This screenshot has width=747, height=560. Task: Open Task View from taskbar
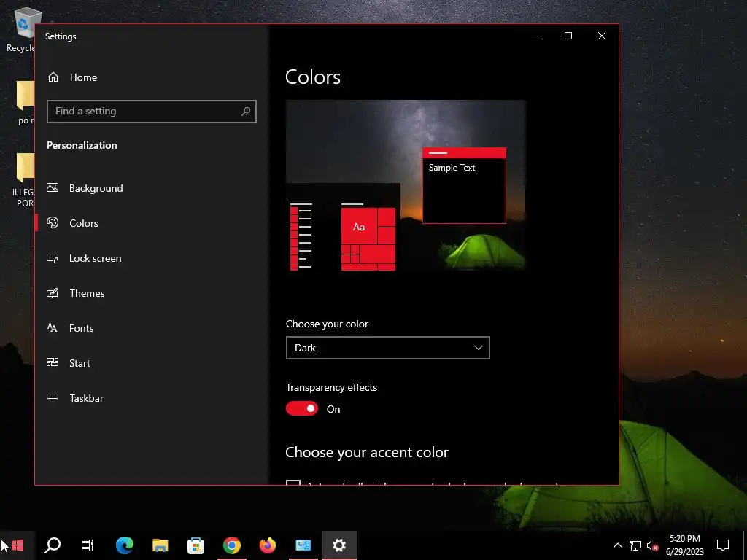pyautogui.click(x=88, y=545)
